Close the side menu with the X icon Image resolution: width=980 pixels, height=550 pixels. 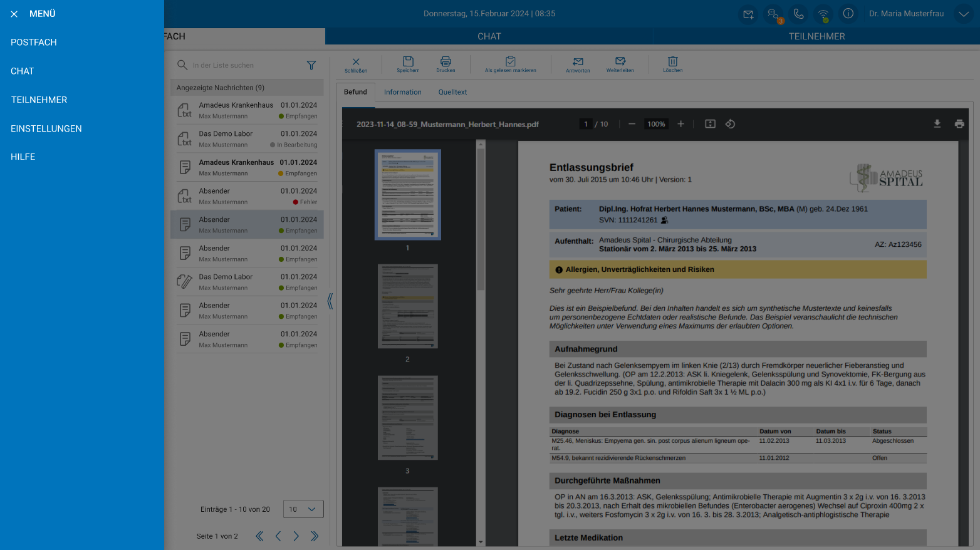tap(14, 14)
